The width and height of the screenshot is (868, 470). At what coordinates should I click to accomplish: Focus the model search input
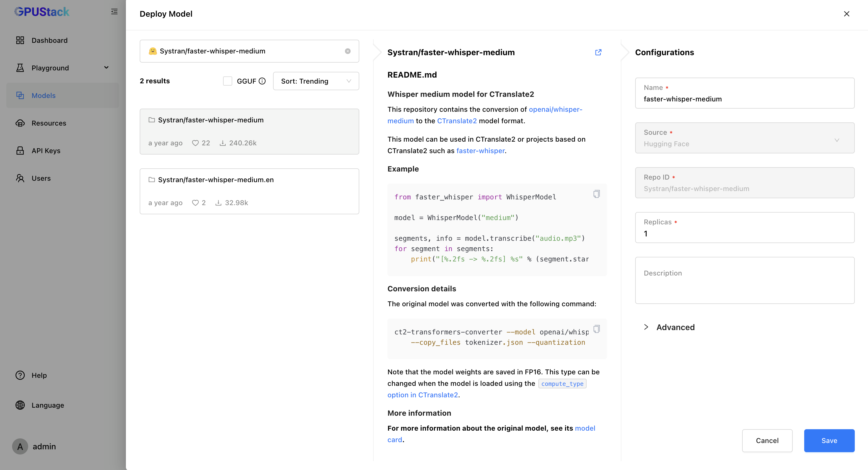[x=249, y=51]
